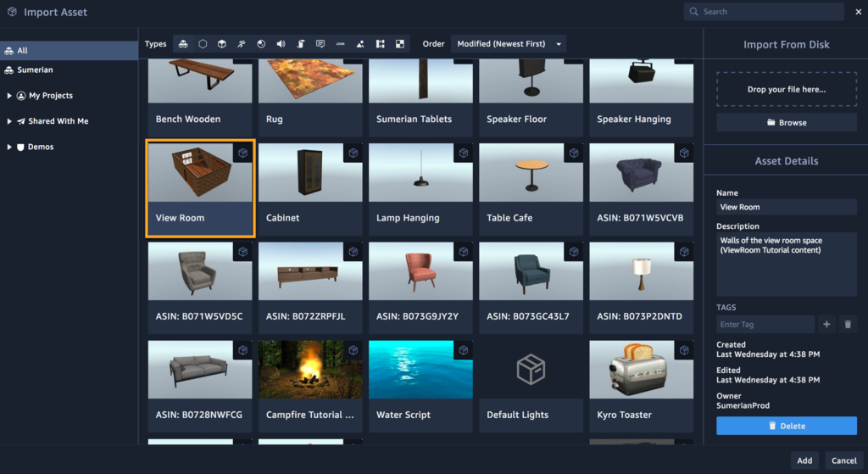Filter by sound speaker icon

(x=281, y=44)
